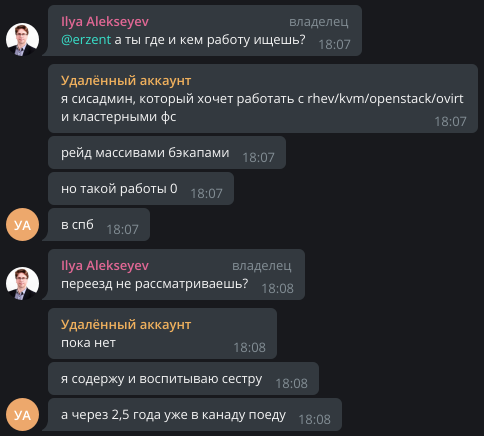Open Ilya Alekseyev's avatar near 'переезд не рассматриваешь?'
The height and width of the screenshot is (436, 484).
(22, 283)
